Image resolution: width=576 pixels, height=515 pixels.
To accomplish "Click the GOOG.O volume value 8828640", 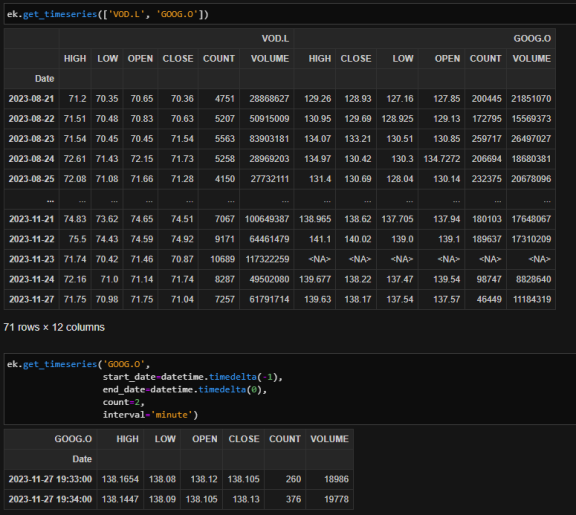I will pyautogui.click(x=533, y=279).
